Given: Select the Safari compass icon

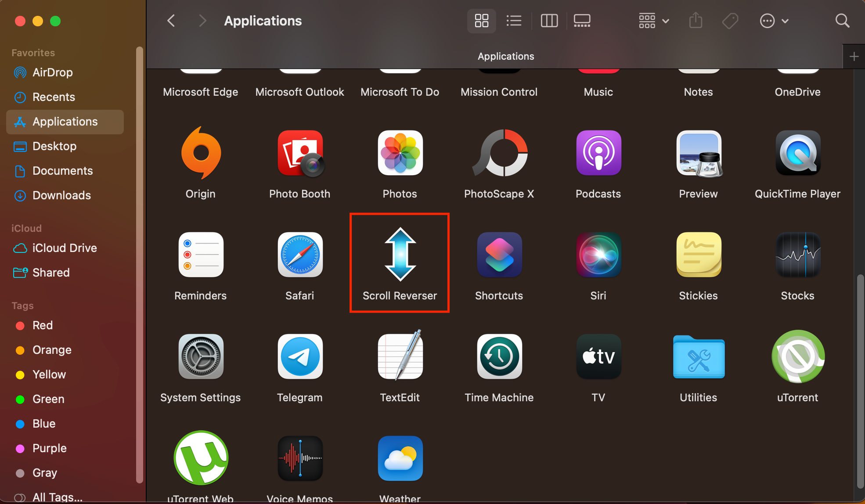Looking at the screenshot, I should click(300, 255).
